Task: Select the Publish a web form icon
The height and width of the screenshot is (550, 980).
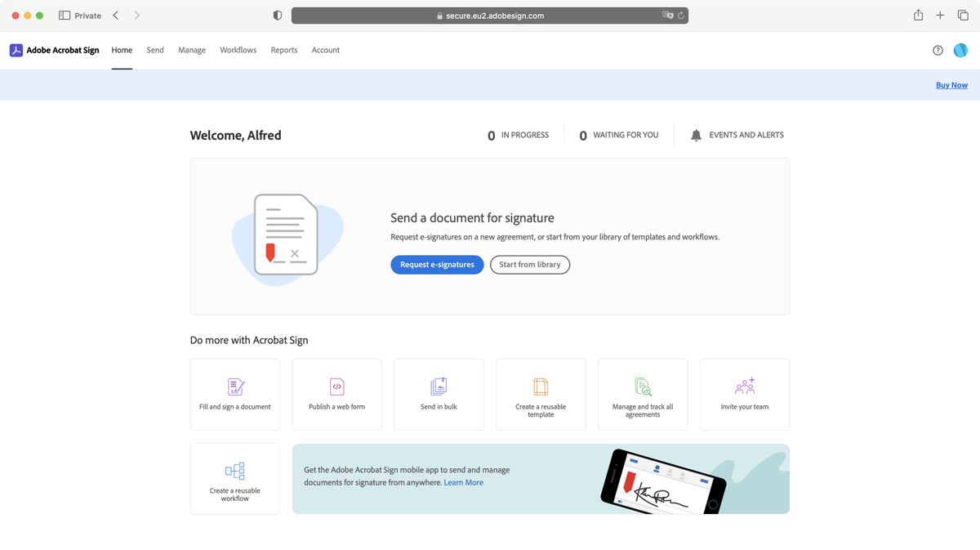Action: coord(336,387)
